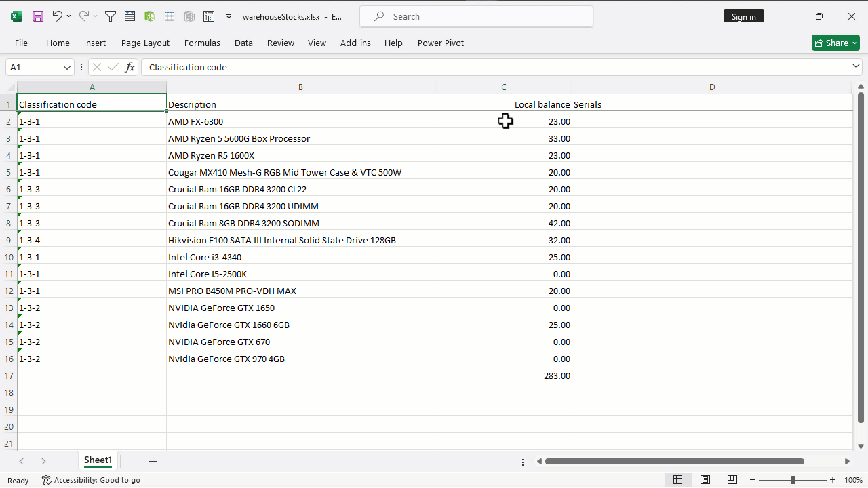
Task: Click the 'Serials' header cell
Action: (x=712, y=104)
